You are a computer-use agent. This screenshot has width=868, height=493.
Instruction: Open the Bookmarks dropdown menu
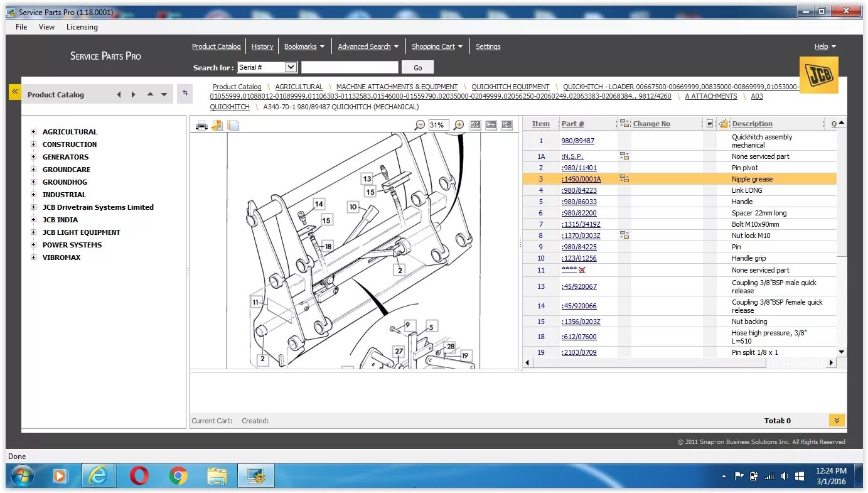tap(304, 46)
